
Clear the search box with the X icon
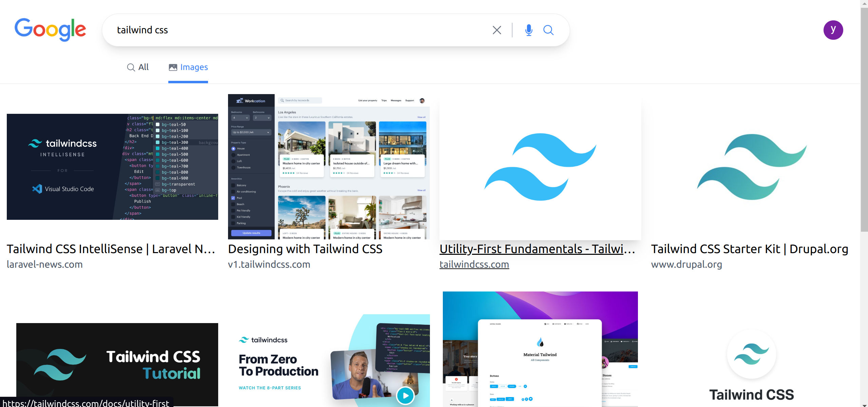click(497, 30)
